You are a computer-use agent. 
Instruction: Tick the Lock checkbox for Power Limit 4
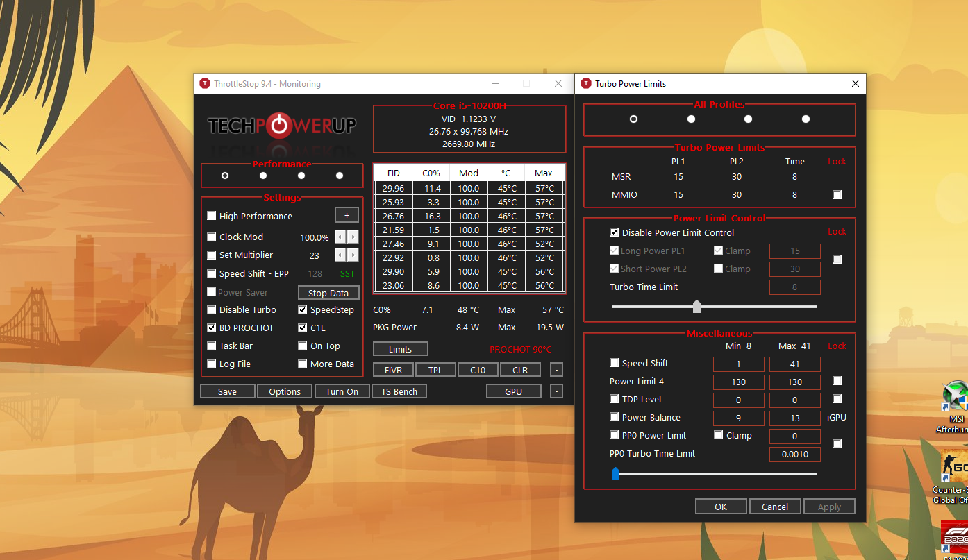pos(837,381)
